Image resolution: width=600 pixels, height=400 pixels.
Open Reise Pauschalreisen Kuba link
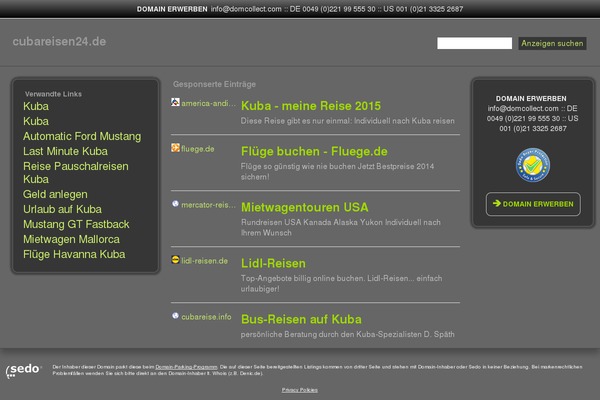[76, 173]
